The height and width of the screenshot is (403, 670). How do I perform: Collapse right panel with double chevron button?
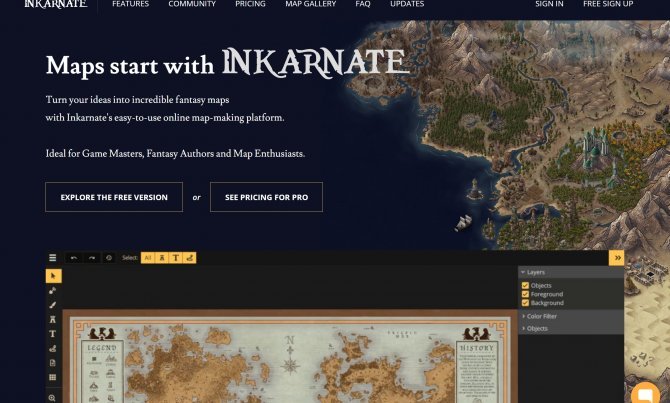click(x=617, y=258)
